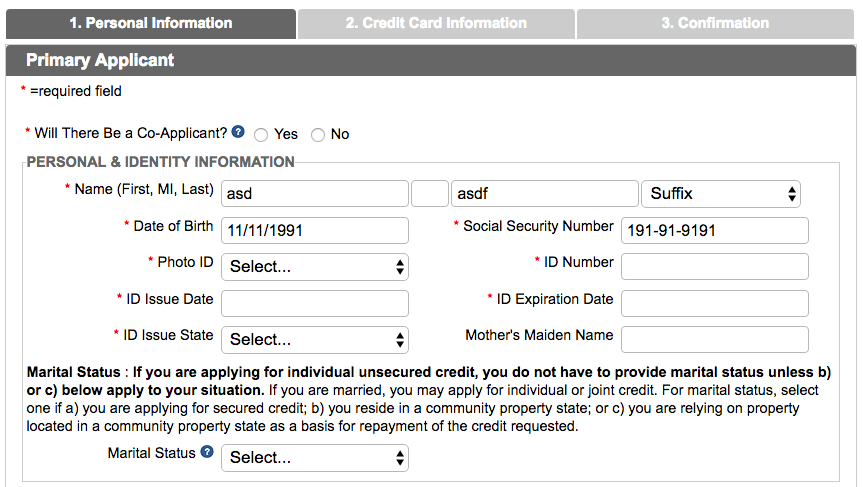Image resolution: width=863 pixels, height=487 pixels.
Task: Click the Mother's Maiden Name field
Action: coord(715,340)
